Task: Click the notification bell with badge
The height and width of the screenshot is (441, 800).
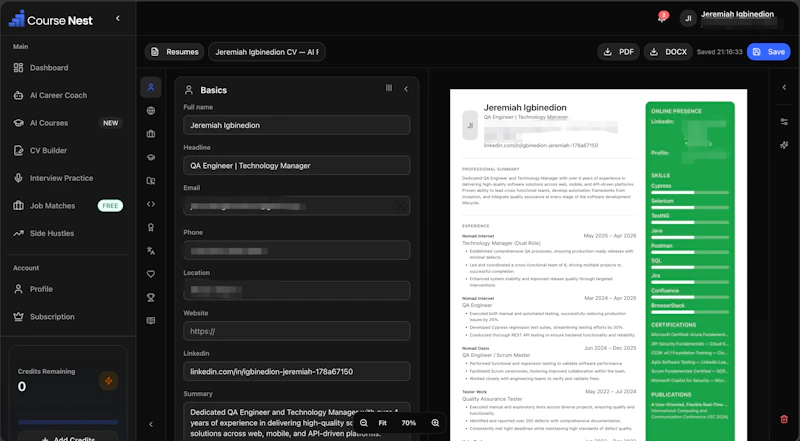Action: click(x=662, y=17)
